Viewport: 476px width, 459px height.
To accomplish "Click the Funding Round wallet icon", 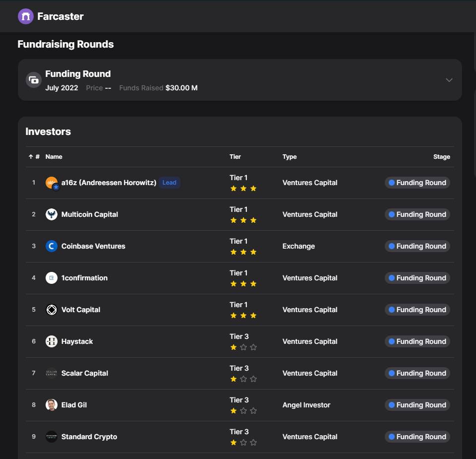I will (x=34, y=80).
